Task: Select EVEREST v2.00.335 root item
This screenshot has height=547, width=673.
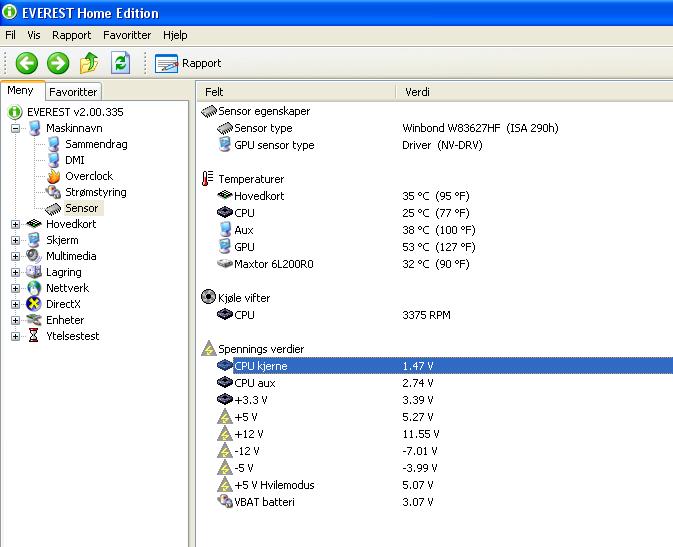Action: pos(75,112)
